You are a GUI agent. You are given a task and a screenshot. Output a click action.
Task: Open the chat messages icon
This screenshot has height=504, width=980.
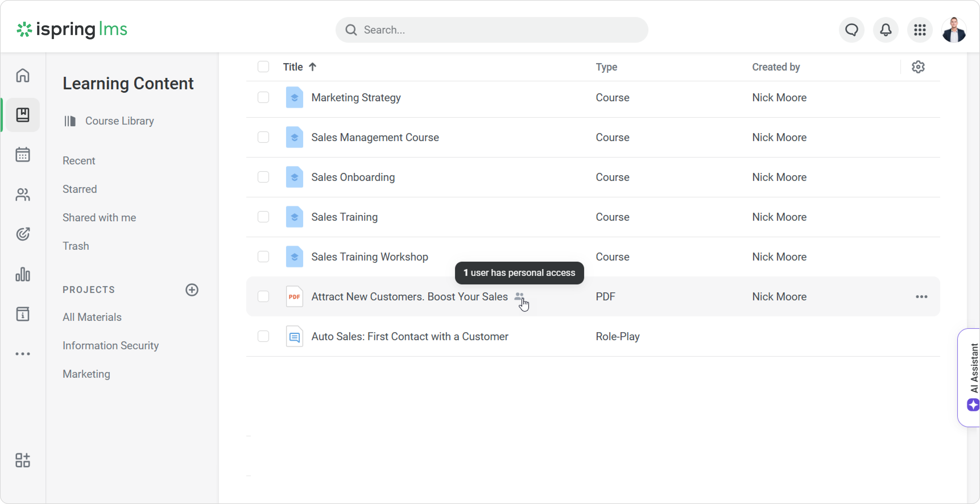tap(851, 30)
